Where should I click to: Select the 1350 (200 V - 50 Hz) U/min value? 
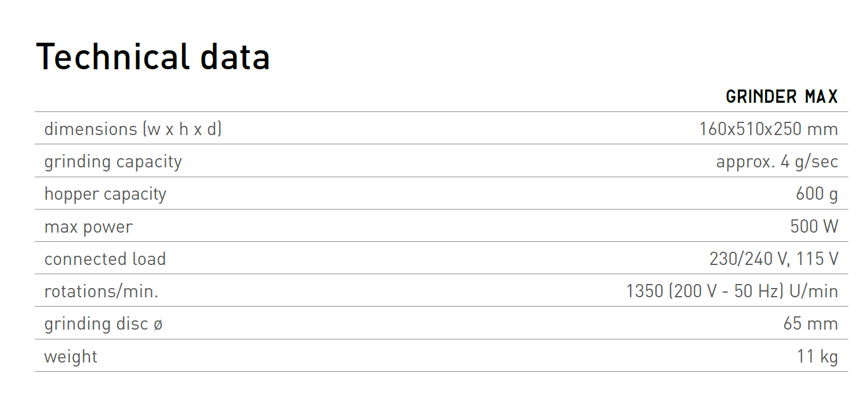click(732, 292)
